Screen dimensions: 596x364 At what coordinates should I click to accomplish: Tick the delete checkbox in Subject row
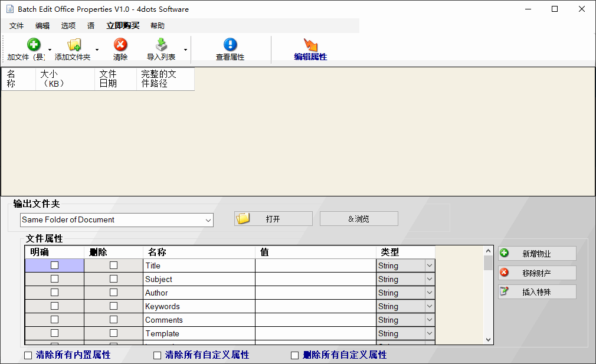pyautogui.click(x=114, y=279)
